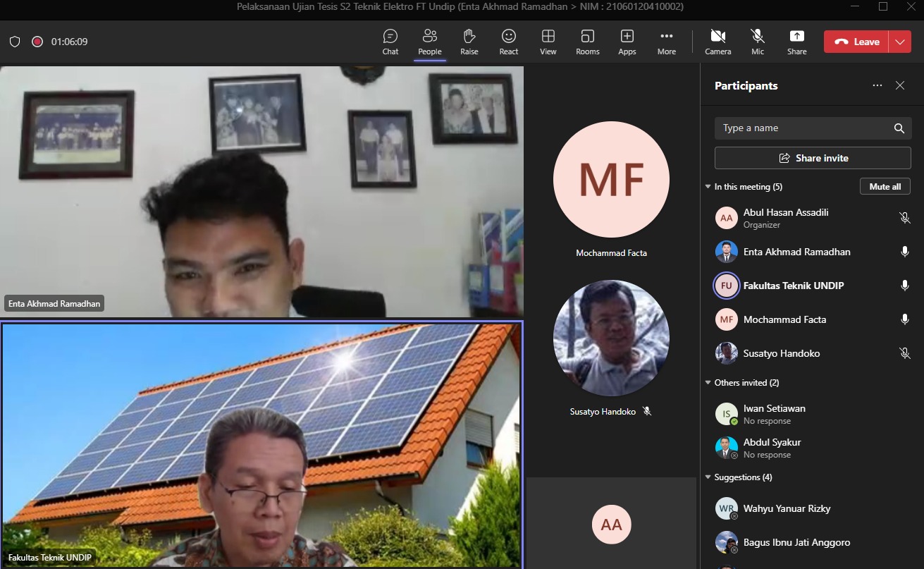Raise your hand in the meeting
924x569 pixels.
(x=469, y=42)
